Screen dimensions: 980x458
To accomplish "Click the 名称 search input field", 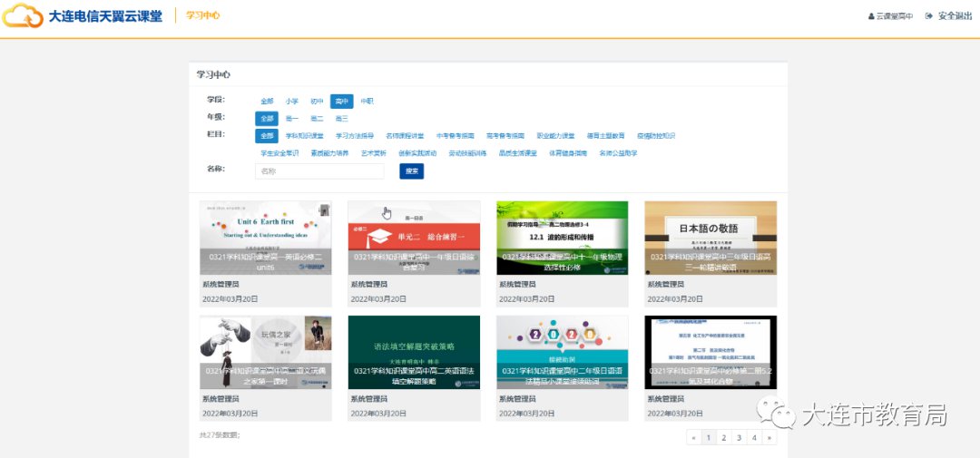I will tap(318, 171).
